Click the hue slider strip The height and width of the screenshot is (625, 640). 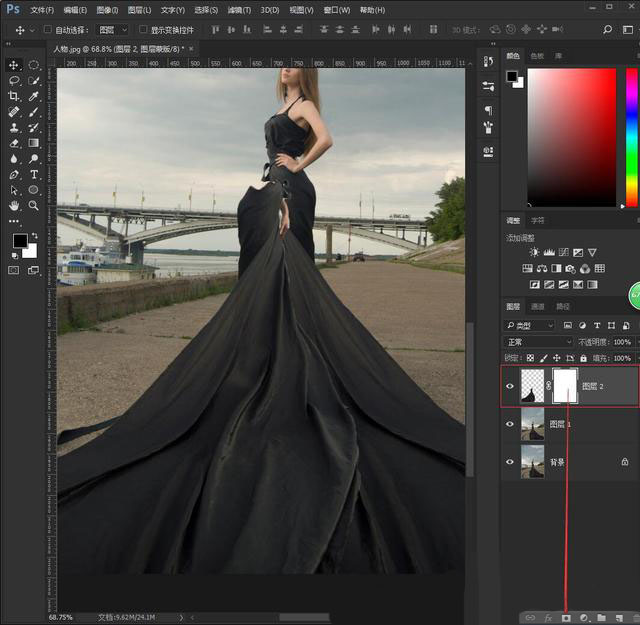[631, 138]
